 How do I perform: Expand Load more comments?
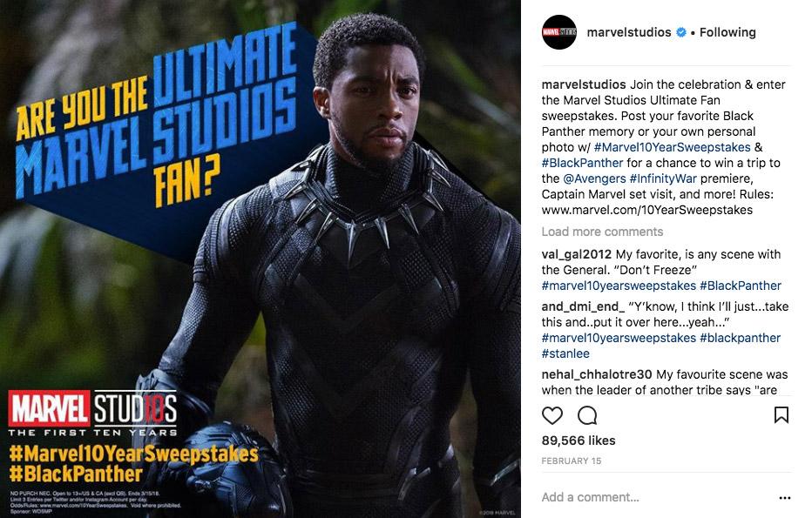(x=602, y=232)
